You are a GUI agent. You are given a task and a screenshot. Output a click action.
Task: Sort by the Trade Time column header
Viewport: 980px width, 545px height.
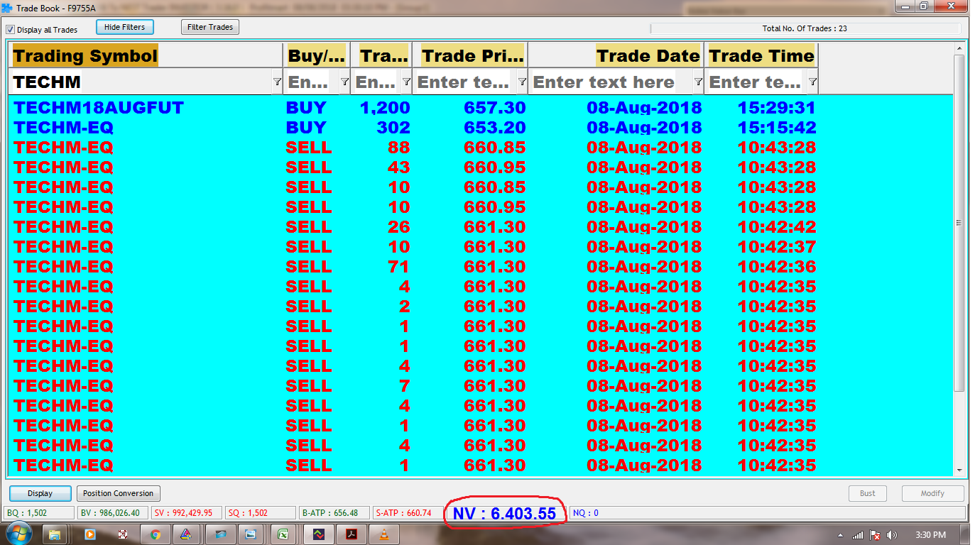click(761, 55)
